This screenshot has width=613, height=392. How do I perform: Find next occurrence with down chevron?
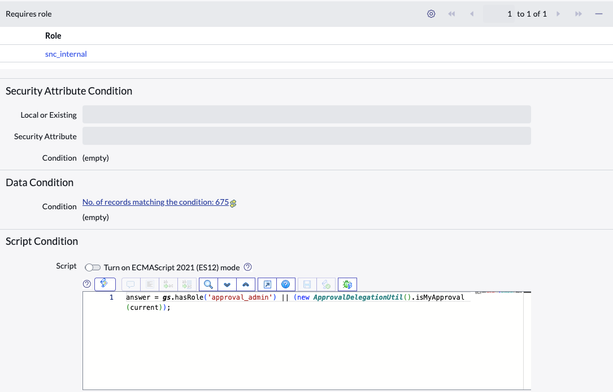coord(227,284)
